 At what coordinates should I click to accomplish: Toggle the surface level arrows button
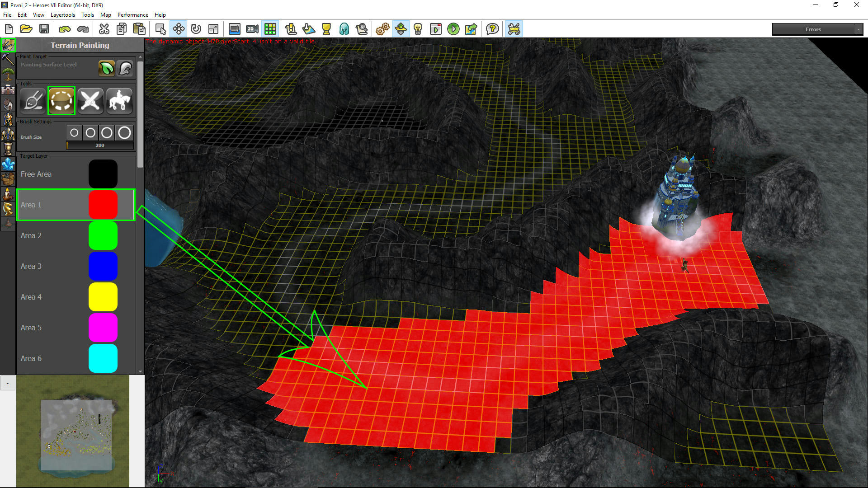pos(401,29)
